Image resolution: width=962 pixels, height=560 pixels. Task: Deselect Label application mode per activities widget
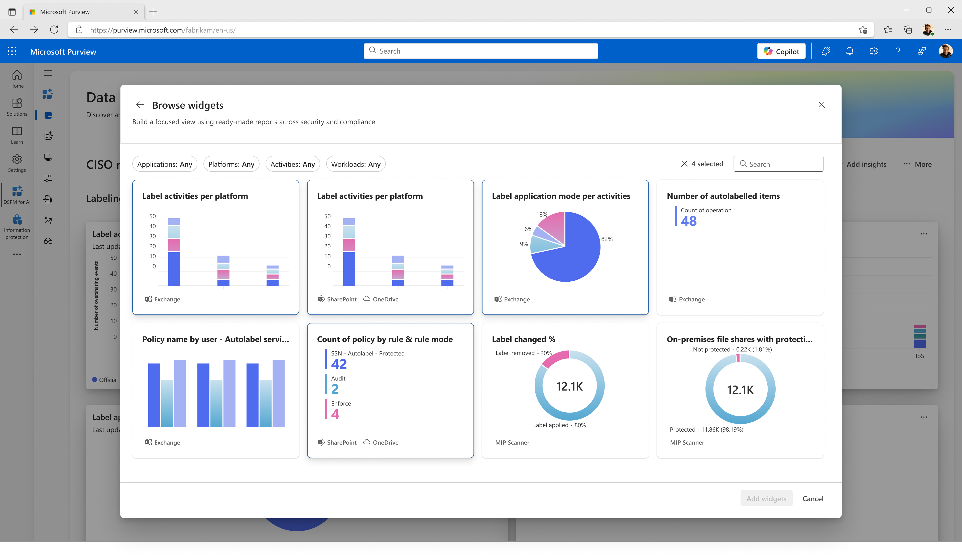point(565,247)
